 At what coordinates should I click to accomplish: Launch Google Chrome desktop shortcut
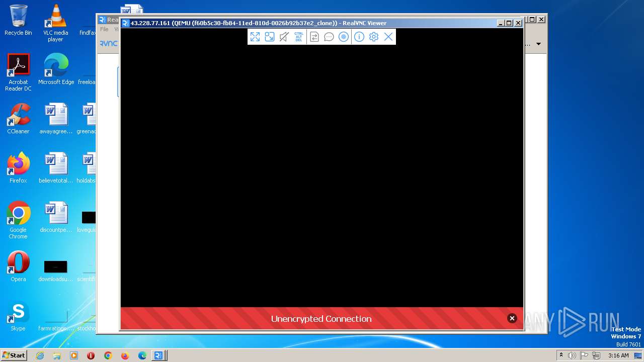[18, 220]
